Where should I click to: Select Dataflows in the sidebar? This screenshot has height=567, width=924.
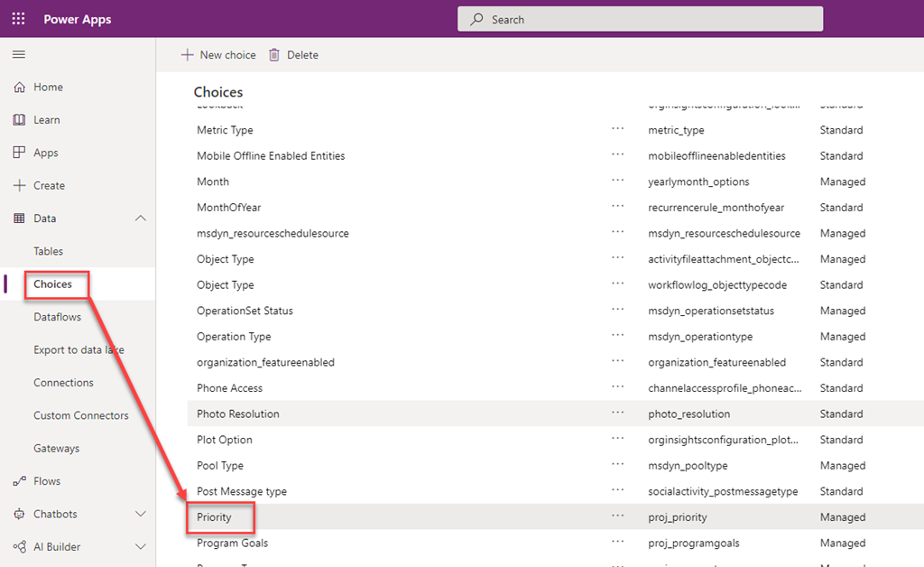coord(57,317)
